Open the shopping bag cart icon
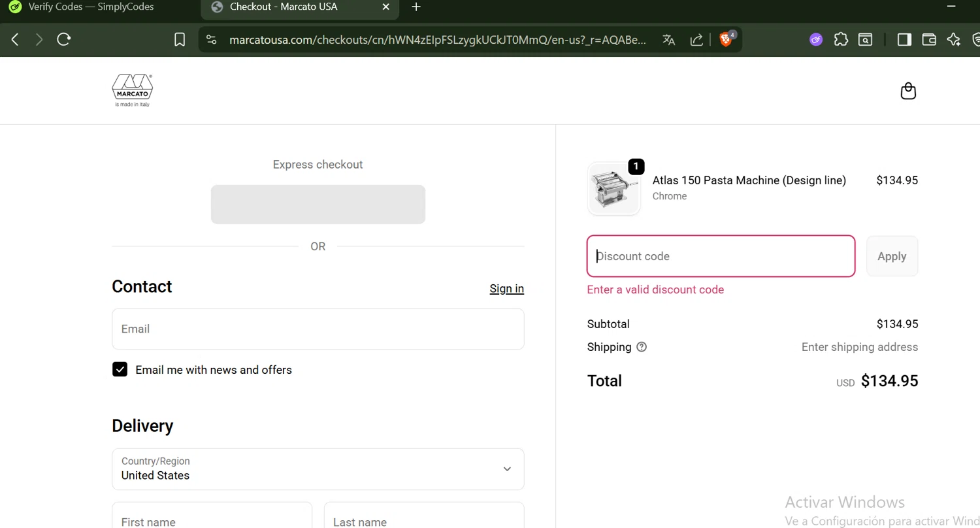This screenshot has width=980, height=528. point(908,91)
